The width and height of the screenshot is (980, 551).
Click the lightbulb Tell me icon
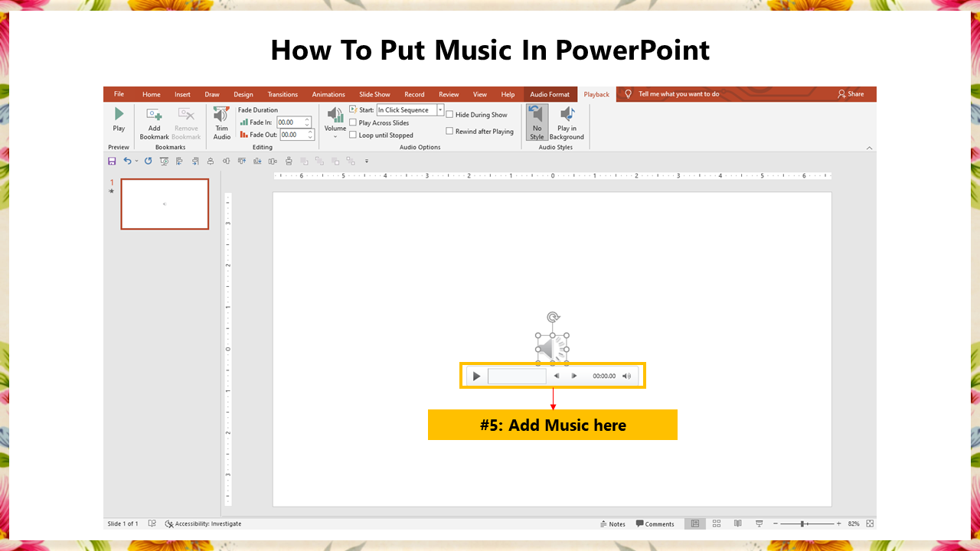tap(629, 94)
